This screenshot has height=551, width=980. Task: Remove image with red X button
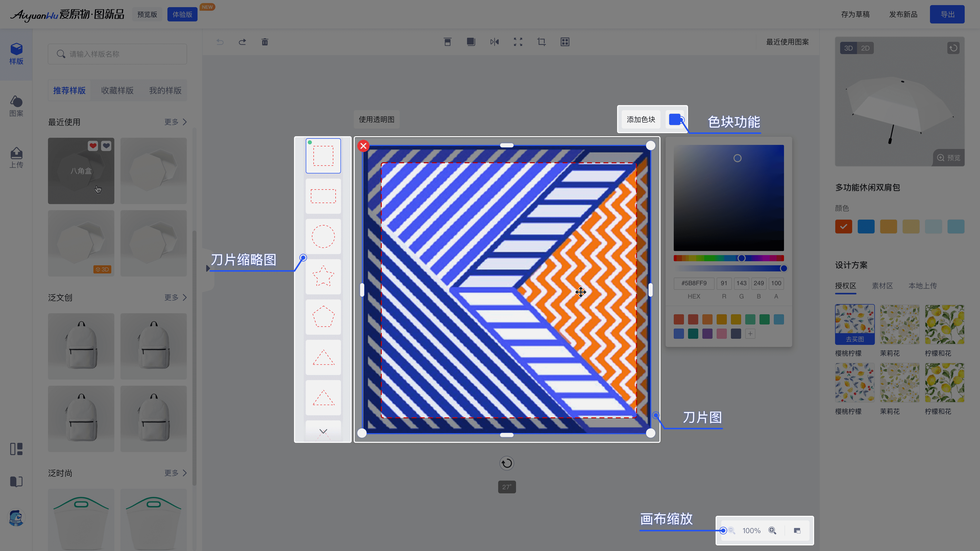363,146
